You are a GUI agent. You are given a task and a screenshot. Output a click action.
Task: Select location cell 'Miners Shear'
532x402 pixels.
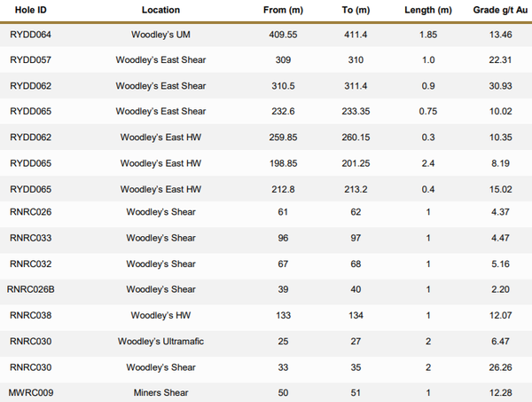tap(160, 393)
